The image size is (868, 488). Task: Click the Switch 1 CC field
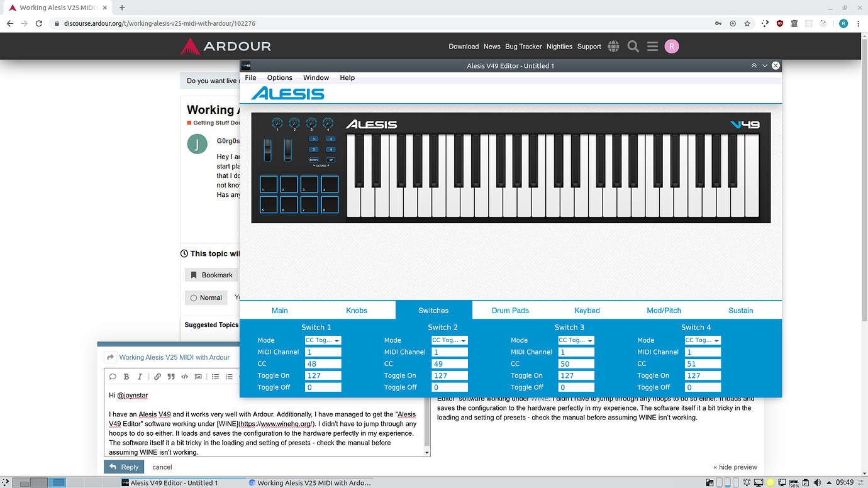323,363
